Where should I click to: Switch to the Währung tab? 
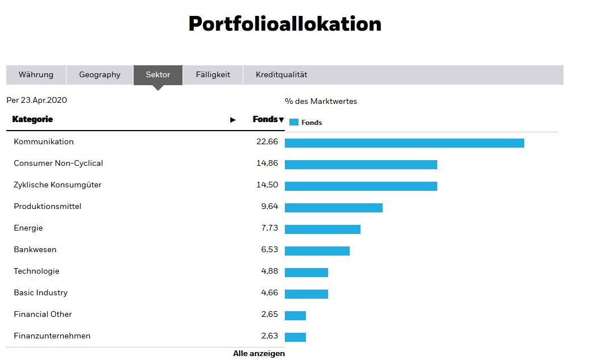[36, 75]
